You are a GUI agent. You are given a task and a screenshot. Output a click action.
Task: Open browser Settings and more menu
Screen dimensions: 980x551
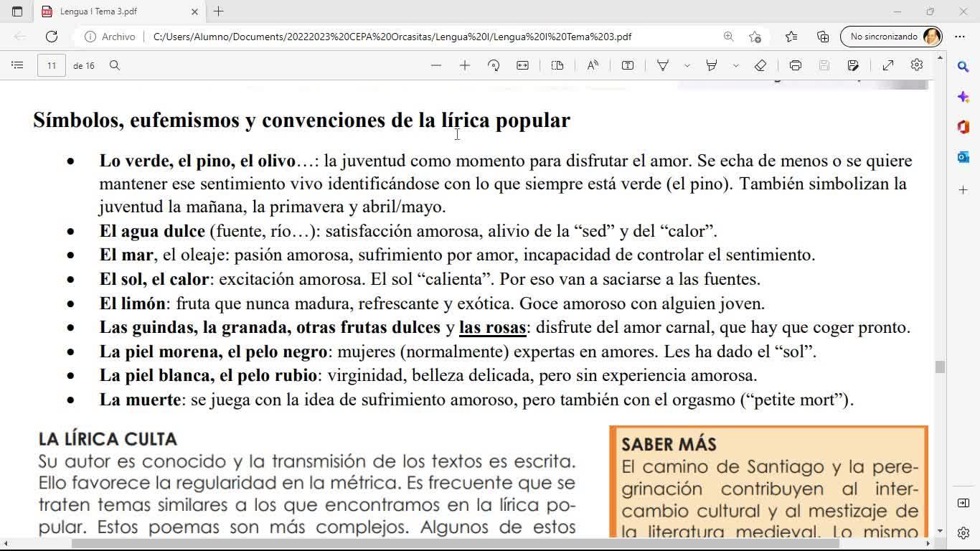[960, 37]
